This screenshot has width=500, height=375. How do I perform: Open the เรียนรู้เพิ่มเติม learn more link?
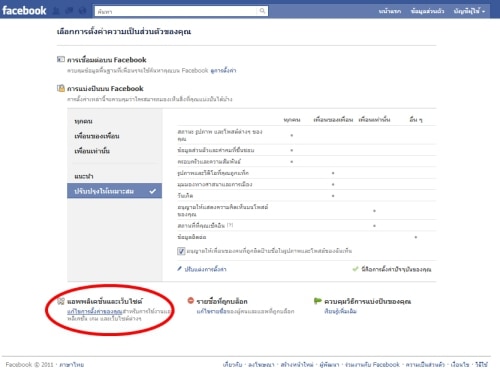[340, 311]
